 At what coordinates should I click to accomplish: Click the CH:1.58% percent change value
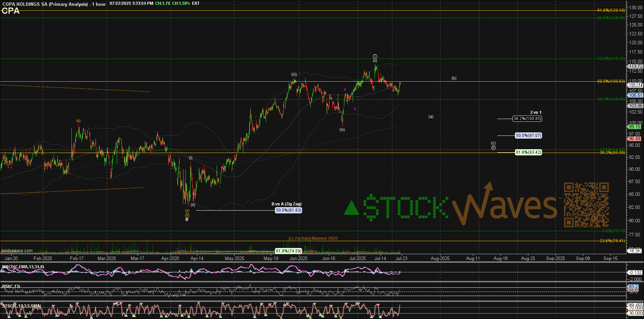[x=181, y=3]
